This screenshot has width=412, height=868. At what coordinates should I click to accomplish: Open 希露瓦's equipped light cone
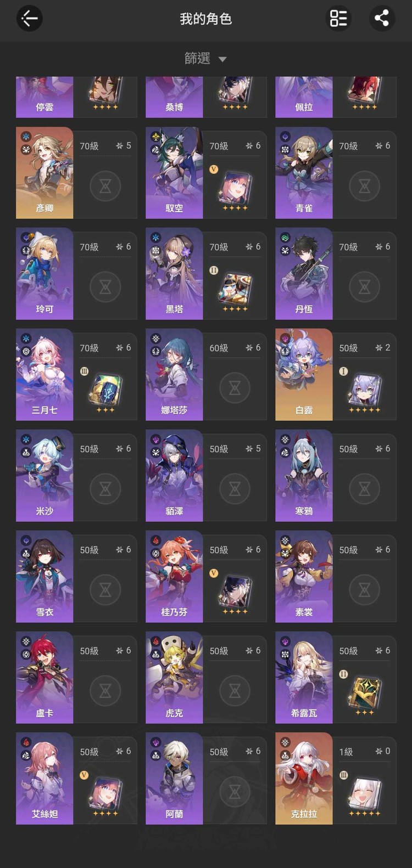click(x=364, y=695)
